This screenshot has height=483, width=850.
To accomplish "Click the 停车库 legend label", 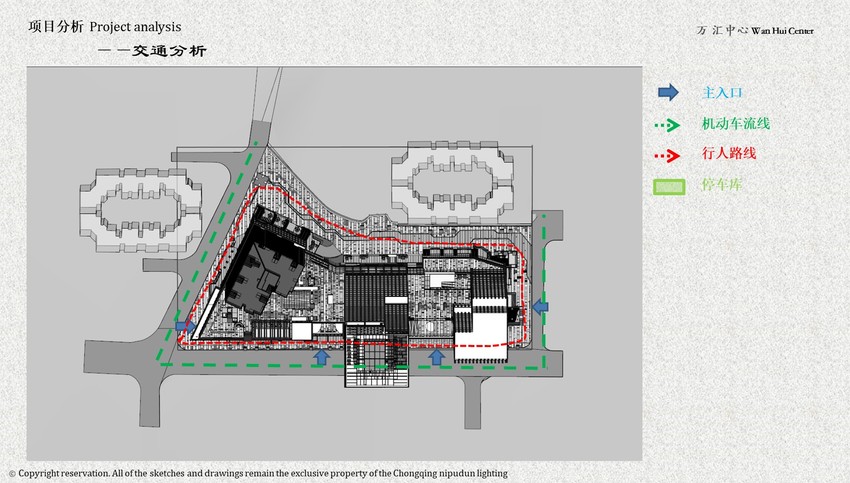I will pos(723,186).
